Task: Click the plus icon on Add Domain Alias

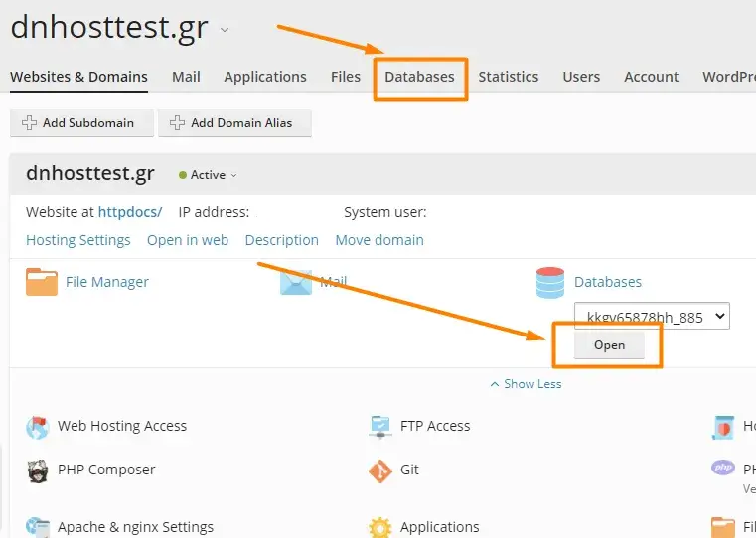Action: 177,123
